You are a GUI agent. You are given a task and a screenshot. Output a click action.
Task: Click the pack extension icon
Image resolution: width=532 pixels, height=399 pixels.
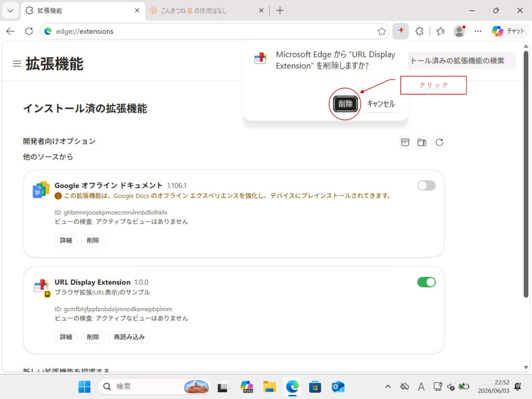pos(405,142)
